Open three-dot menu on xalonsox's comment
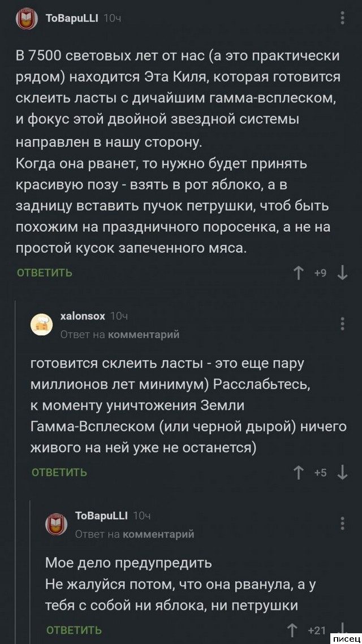The image size is (362, 644). click(343, 323)
